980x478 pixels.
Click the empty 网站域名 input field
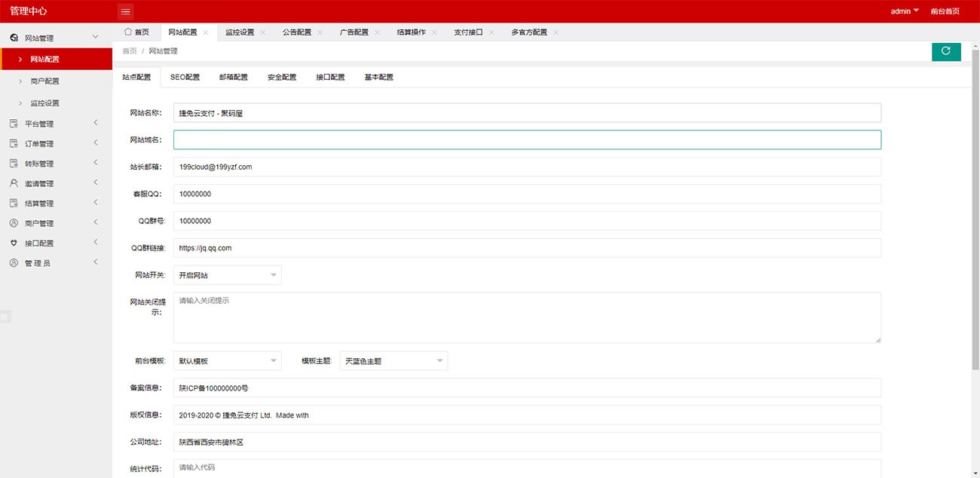click(x=527, y=139)
